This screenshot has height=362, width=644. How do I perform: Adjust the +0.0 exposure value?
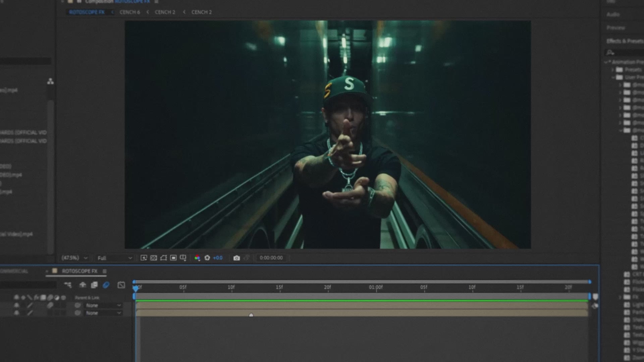218,258
